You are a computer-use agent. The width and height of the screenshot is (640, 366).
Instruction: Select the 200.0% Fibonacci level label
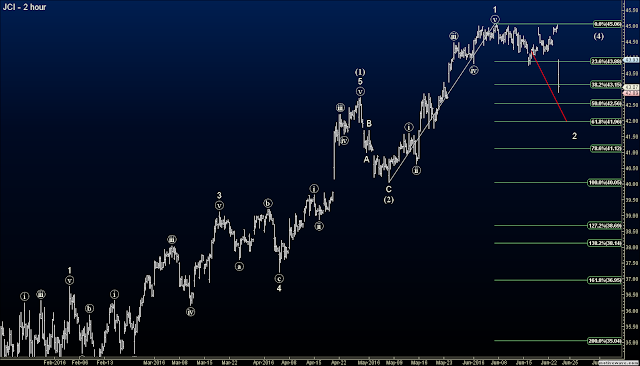point(605,341)
